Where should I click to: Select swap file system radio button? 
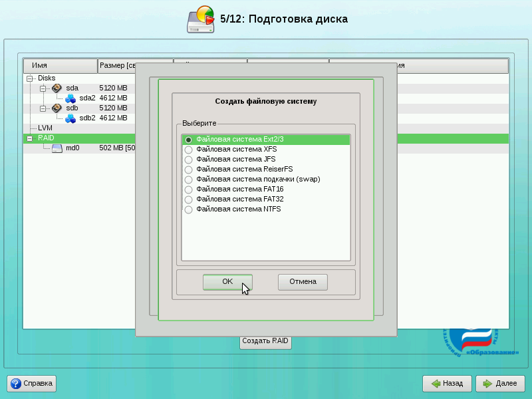189,180
